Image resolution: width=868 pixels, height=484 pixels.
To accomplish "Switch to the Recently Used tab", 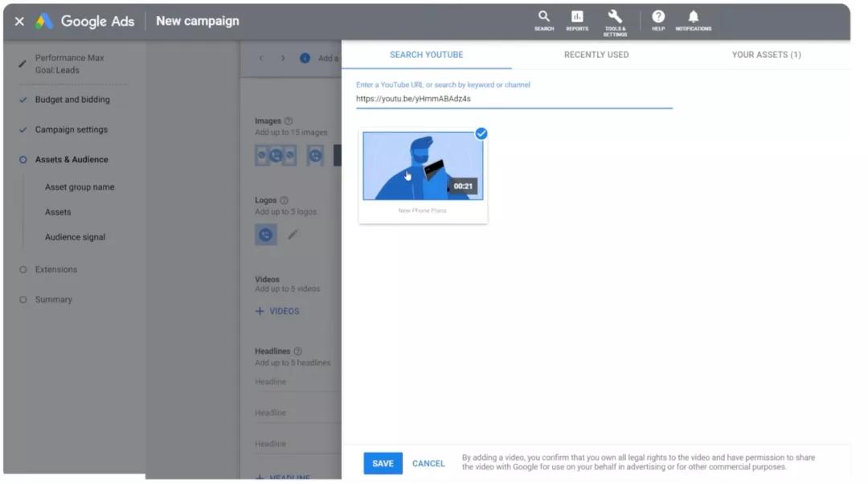I will tap(596, 55).
